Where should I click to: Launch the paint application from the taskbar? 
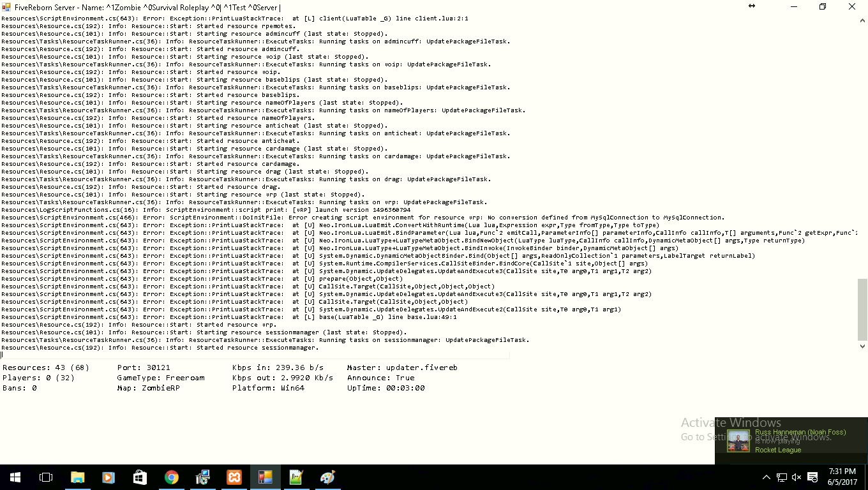click(327, 477)
